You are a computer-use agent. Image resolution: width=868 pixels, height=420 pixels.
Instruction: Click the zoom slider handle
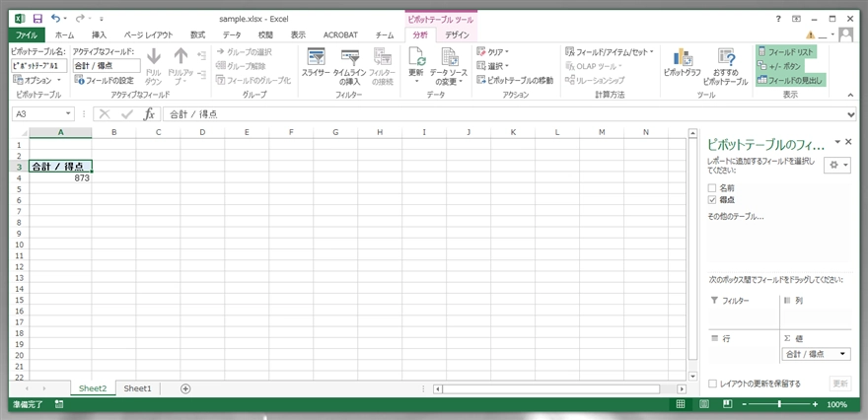(x=779, y=404)
